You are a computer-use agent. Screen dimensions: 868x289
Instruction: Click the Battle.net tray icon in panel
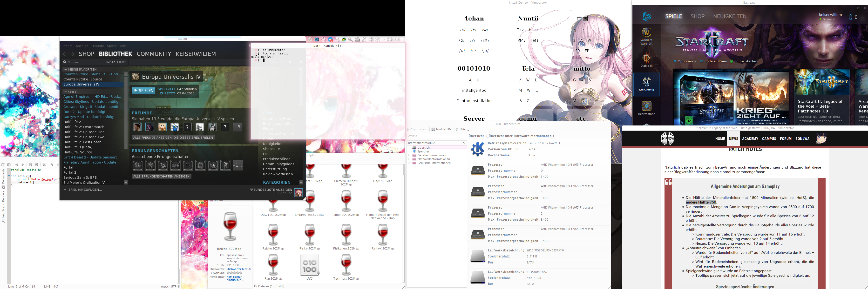click(317, 39)
